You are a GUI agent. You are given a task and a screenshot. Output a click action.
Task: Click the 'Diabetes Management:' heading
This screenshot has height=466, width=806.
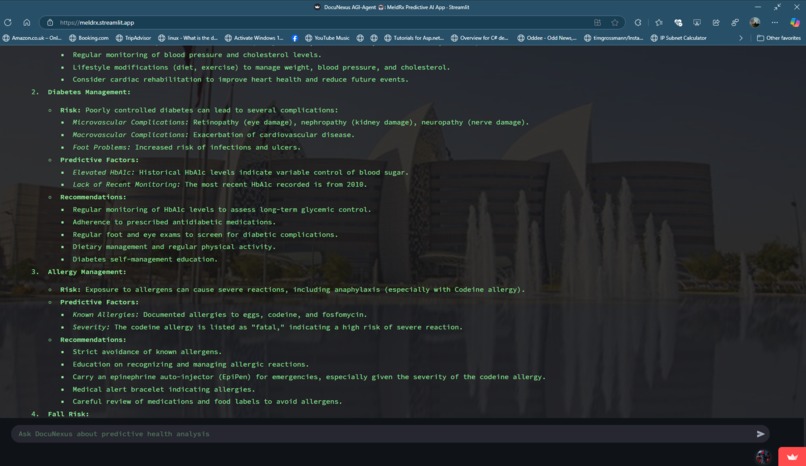tap(89, 92)
